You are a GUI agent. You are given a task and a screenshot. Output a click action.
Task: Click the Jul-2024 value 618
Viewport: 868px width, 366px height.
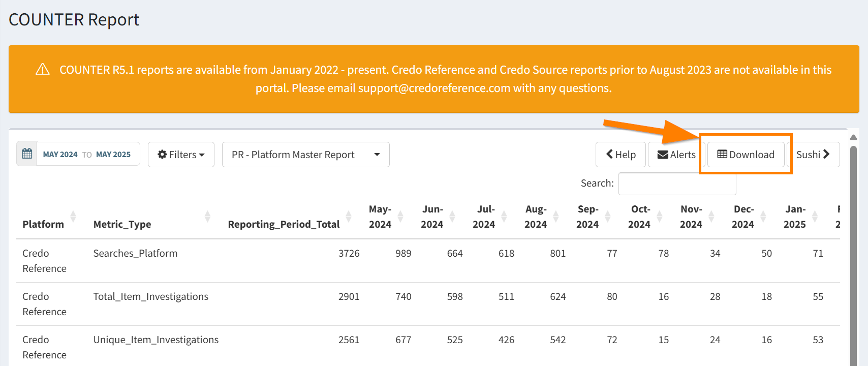[506, 253]
